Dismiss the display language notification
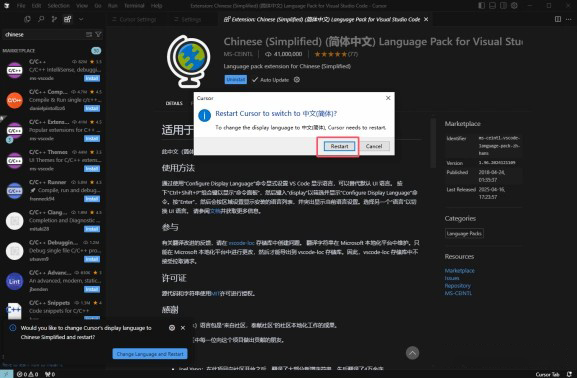Image resolution: width=578 pixels, height=378 pixels. pyautogui.click(x=183, y=327)
